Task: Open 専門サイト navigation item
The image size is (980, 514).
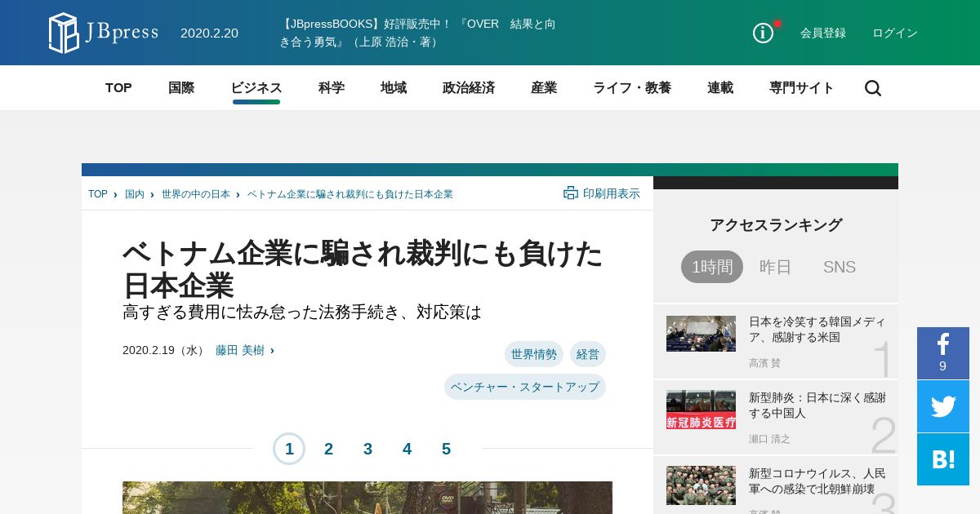Action: 802,88
